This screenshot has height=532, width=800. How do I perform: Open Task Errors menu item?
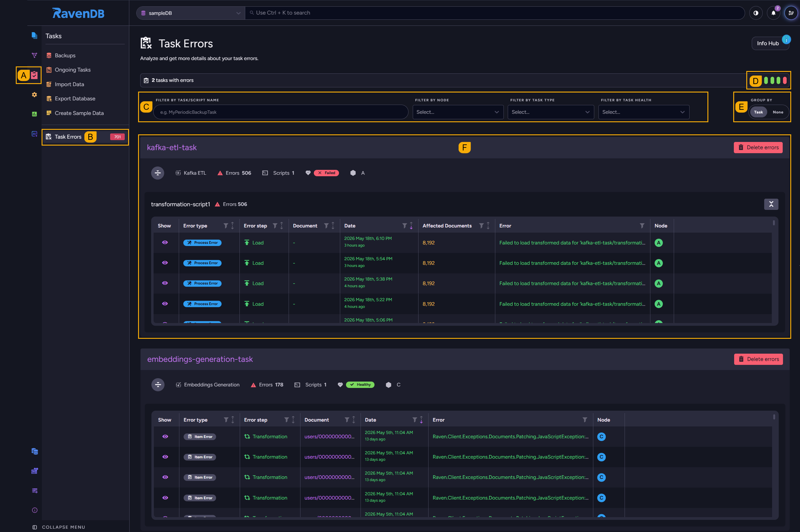click(x=85, y=137)
